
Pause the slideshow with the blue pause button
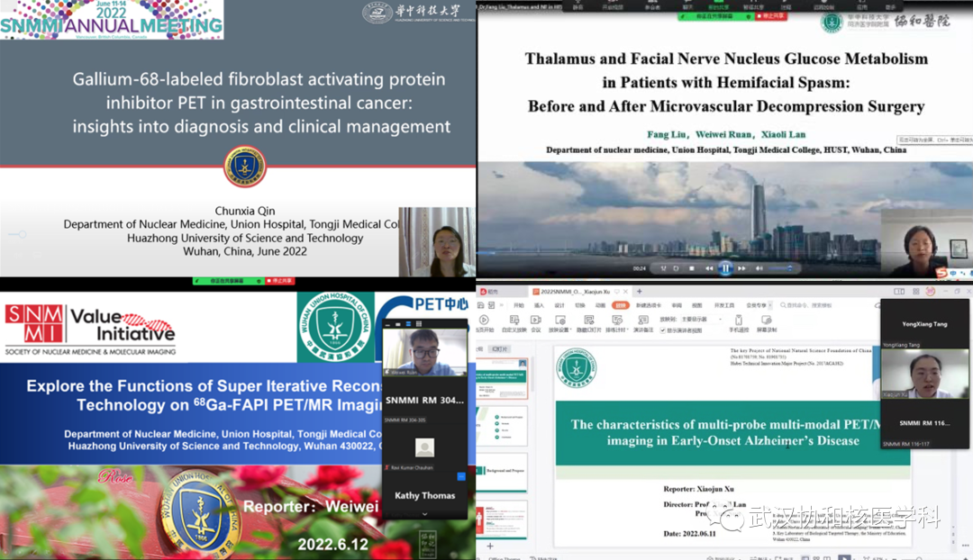click(x=725, y=267)
